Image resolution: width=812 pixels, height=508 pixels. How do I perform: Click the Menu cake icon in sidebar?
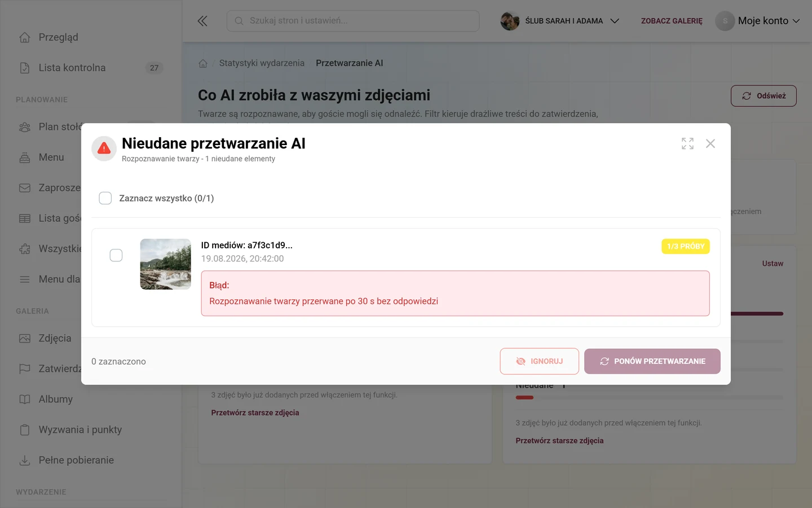point(25,157)
